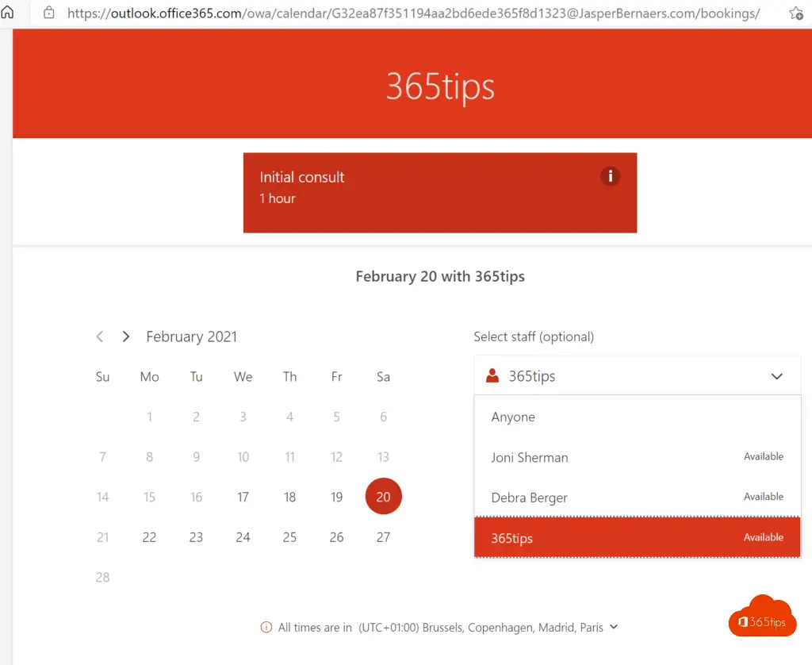Select February 18 on calendar
Image resolution: width=812 pixels, height=665 pixels.
(289, 497)
